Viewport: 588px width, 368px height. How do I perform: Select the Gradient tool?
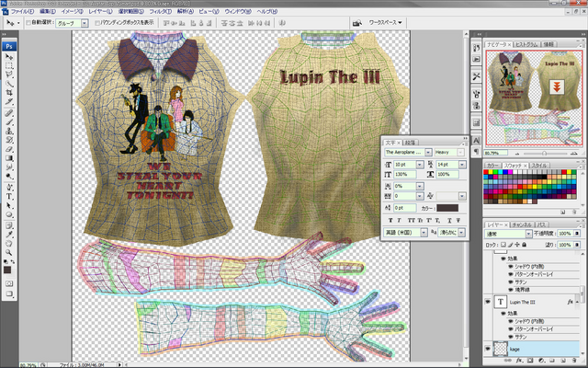(9, 158)
